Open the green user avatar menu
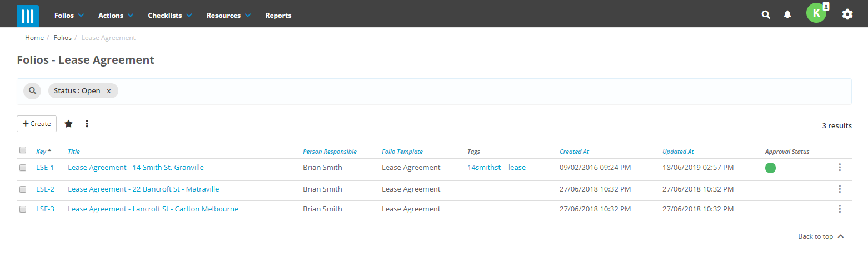Screen dimensions: 868x257 pyautogui.click(x=816, y=13)
